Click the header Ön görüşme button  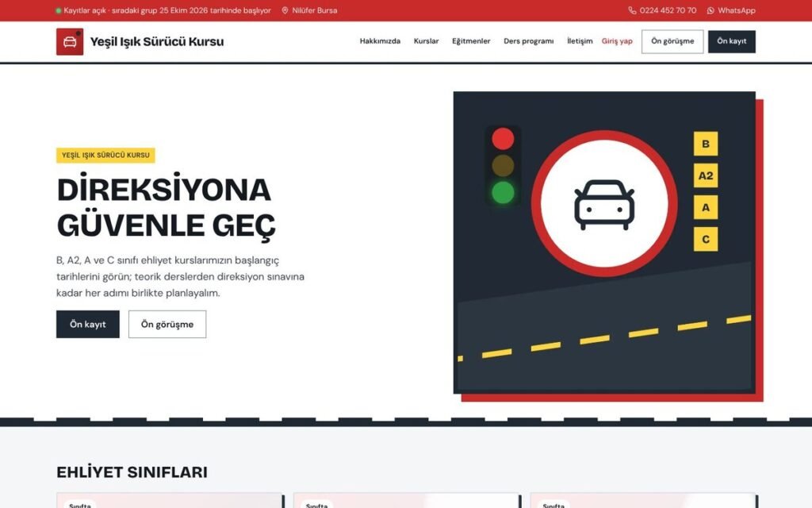pos(672,41)
